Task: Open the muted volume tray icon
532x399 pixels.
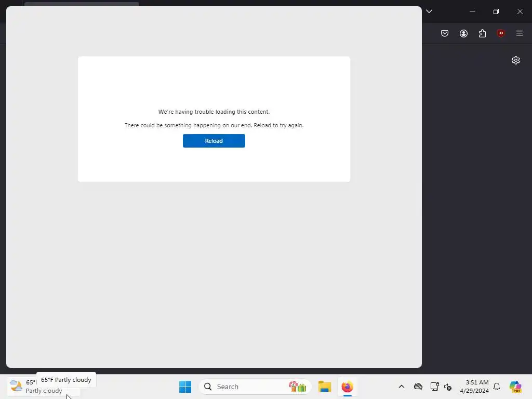Action: [447, 387]
